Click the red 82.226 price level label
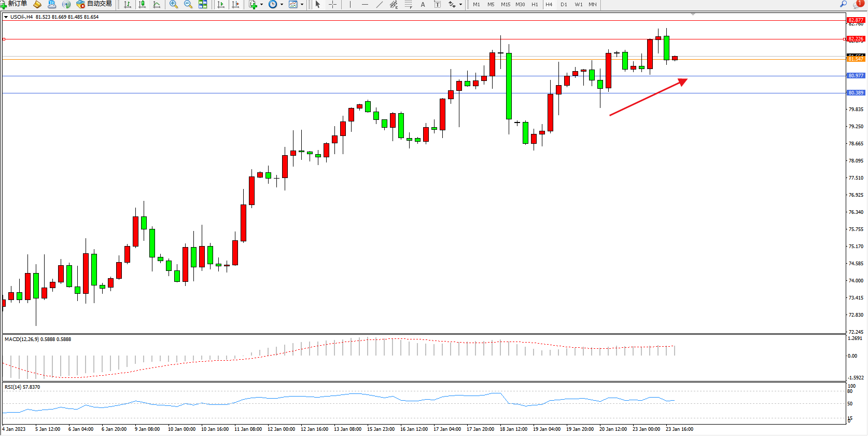Viewport: 868px width, 436px height. coord(856,39)
